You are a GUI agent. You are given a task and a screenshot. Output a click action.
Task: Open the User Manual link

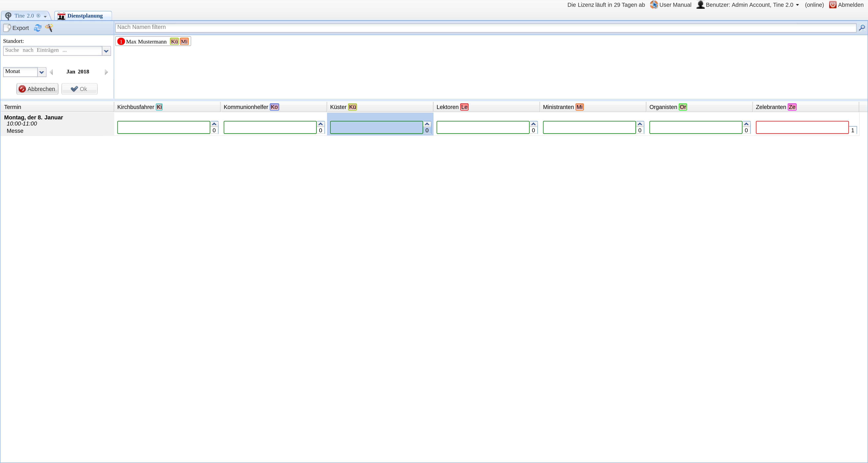671,5
